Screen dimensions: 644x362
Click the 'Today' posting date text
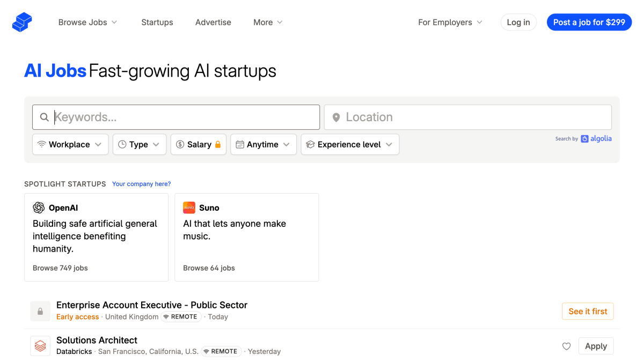[218, 317]
